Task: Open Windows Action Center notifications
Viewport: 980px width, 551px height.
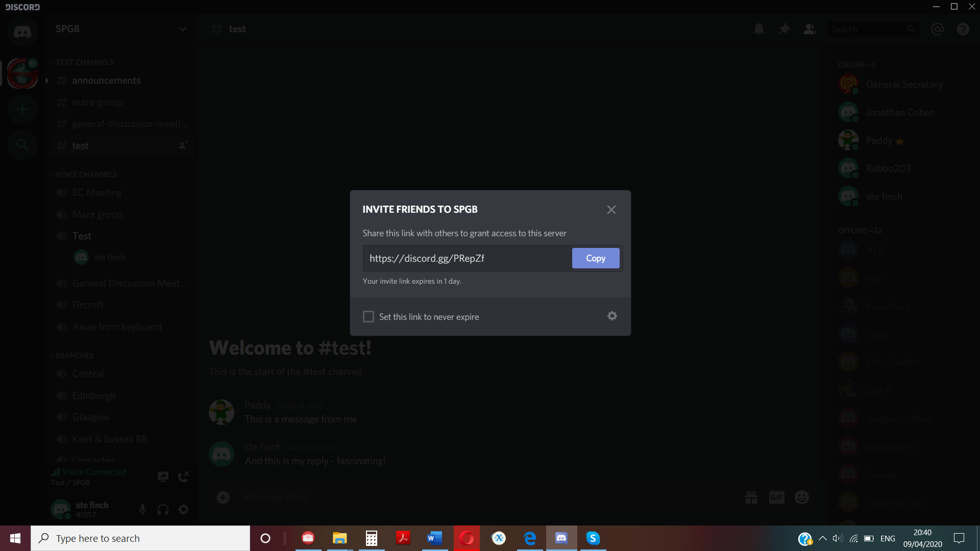Action: (x=959, y=538)
